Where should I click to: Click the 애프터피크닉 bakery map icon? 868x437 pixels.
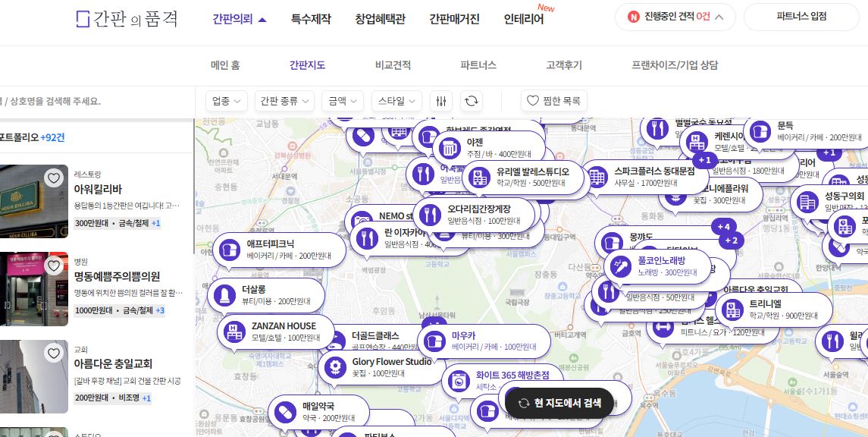tap(228, 250)
